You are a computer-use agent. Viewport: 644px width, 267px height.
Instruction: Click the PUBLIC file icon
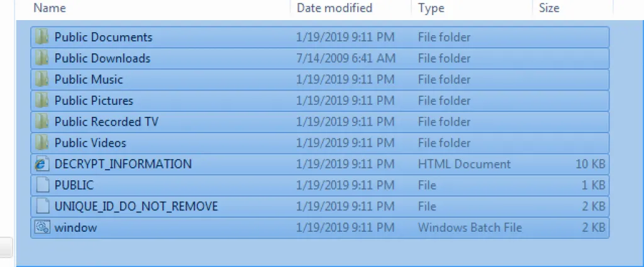pyautogui.click(x=42, y=185)
